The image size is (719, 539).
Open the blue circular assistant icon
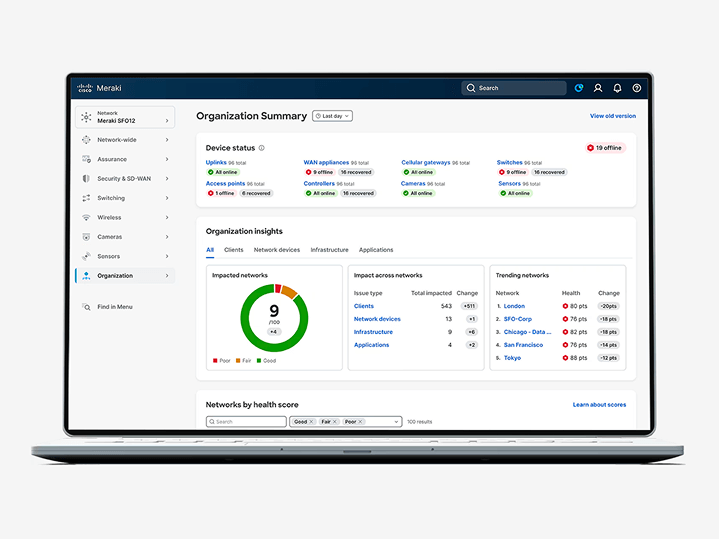[579, 88]
